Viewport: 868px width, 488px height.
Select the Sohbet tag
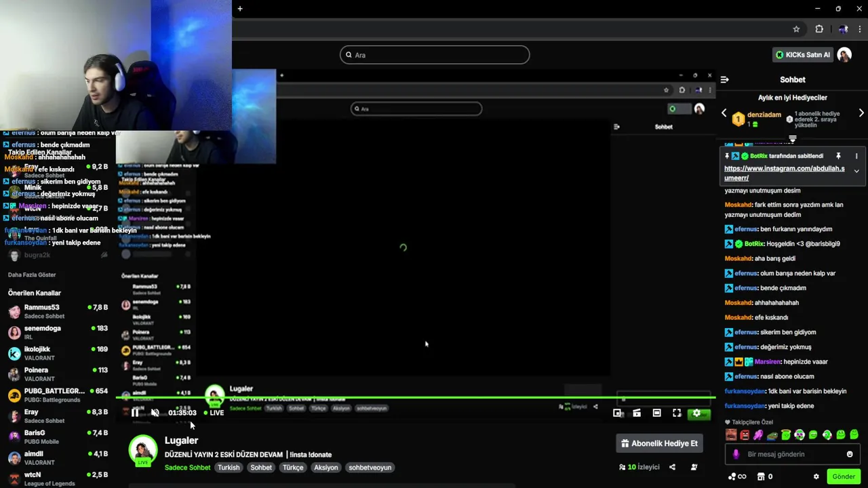click(261, 468)
